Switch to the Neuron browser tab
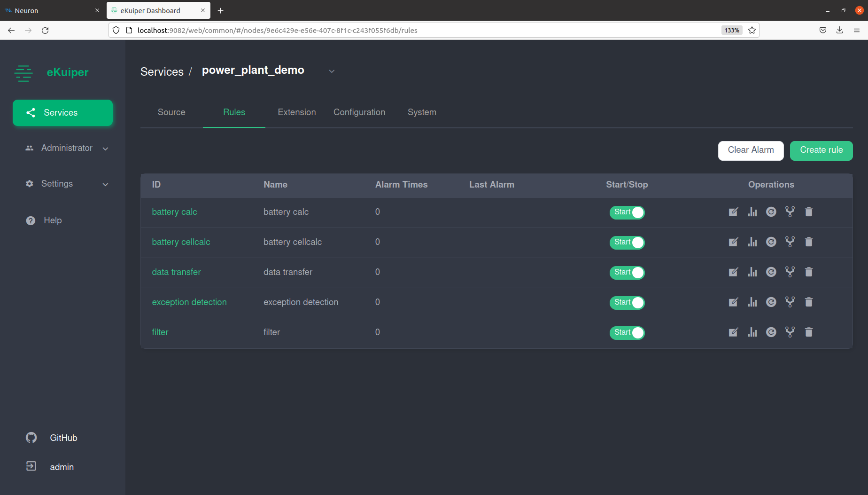Viewport: 868px width, 495px height. pos(52,10)
